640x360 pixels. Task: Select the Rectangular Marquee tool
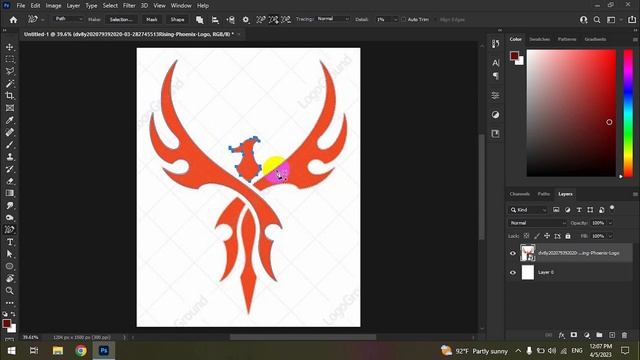pyautogui.click(x=9, y=59)
